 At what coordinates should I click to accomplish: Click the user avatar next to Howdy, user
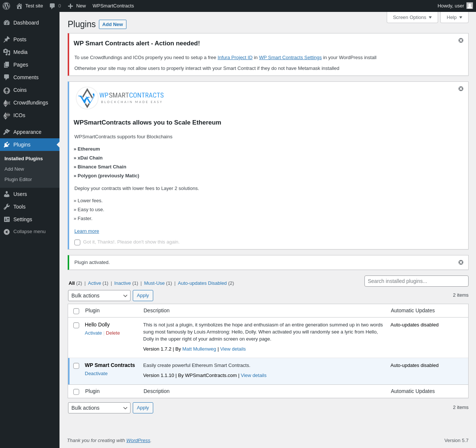pos(470,6)
